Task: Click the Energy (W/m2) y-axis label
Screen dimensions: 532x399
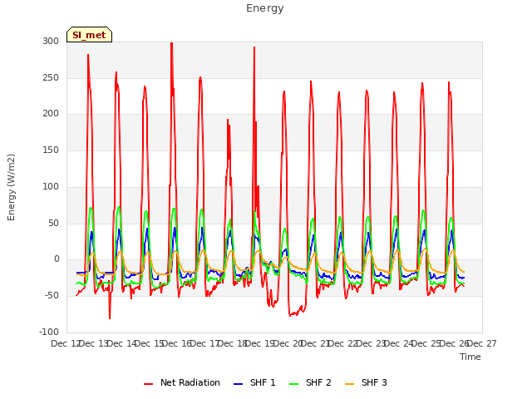Action: click(11, 187)
